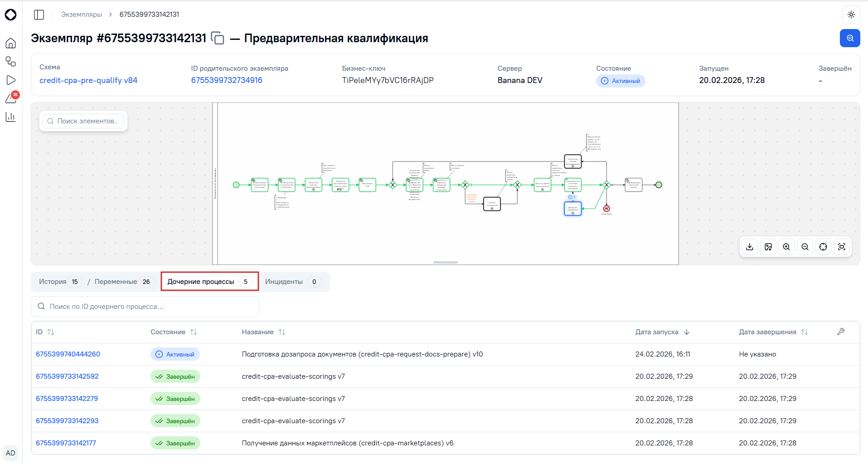Open the schemas icon in the sidebar
868x464 pixels.
(x=11, y=62)
